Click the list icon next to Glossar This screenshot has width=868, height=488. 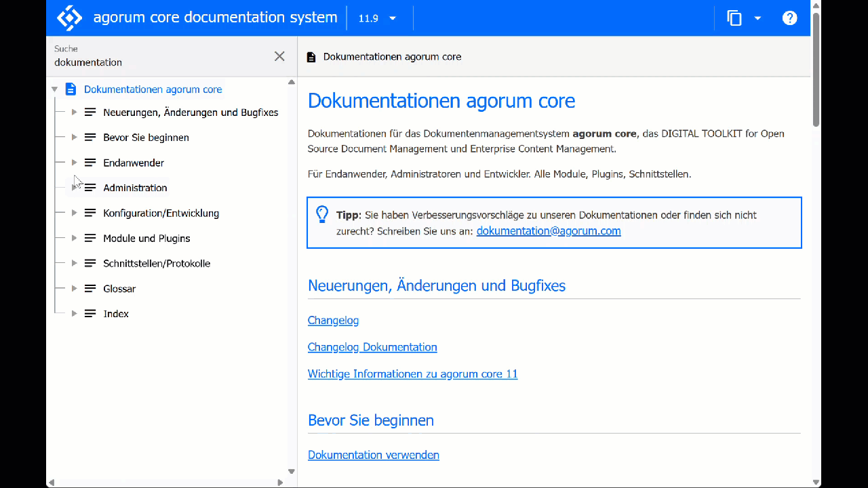[90, 288]
